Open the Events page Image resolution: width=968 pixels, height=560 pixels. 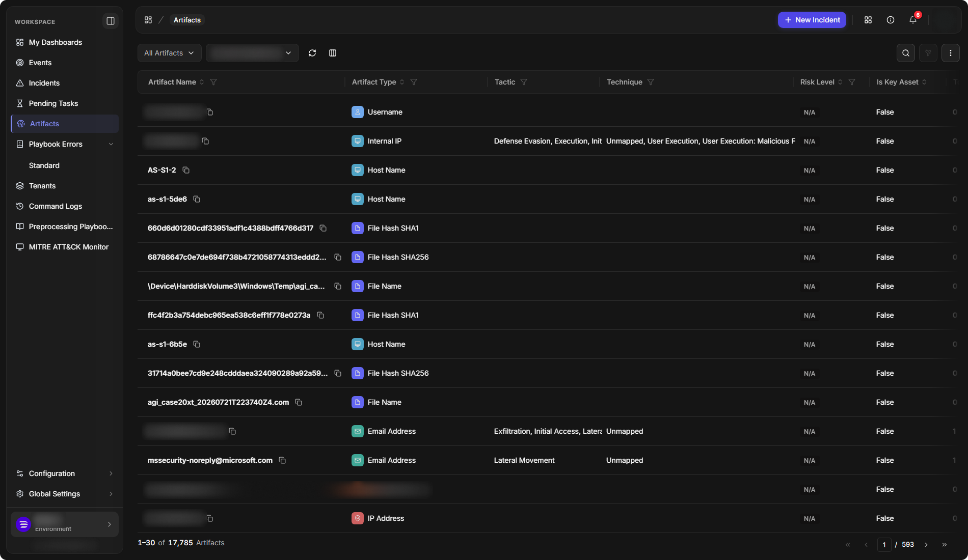point(64,63)
